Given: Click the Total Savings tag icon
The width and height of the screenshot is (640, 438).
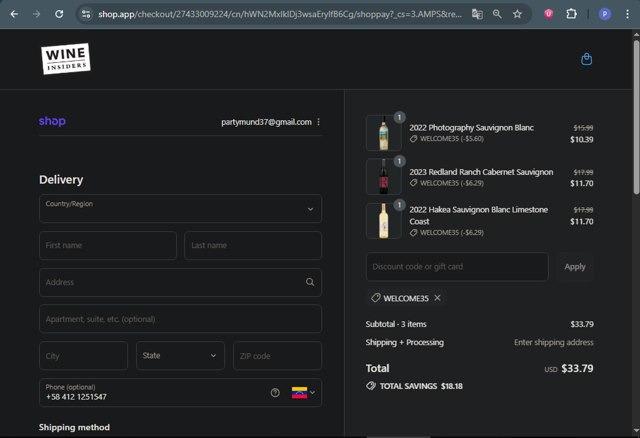Looking at the screenshot, I should (x=371, y=386).
